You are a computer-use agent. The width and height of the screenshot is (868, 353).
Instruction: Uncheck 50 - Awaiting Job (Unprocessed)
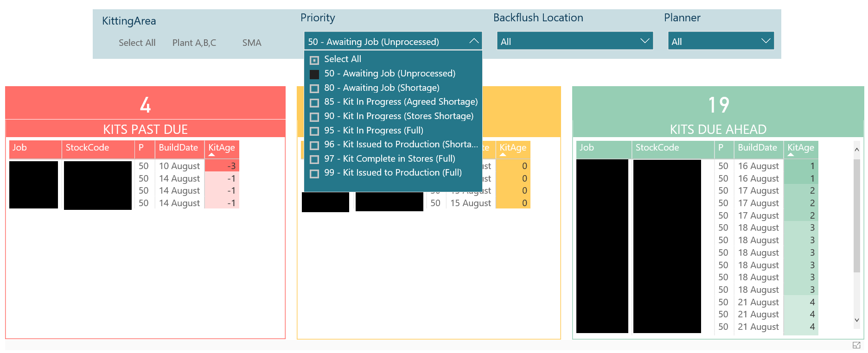314,74
